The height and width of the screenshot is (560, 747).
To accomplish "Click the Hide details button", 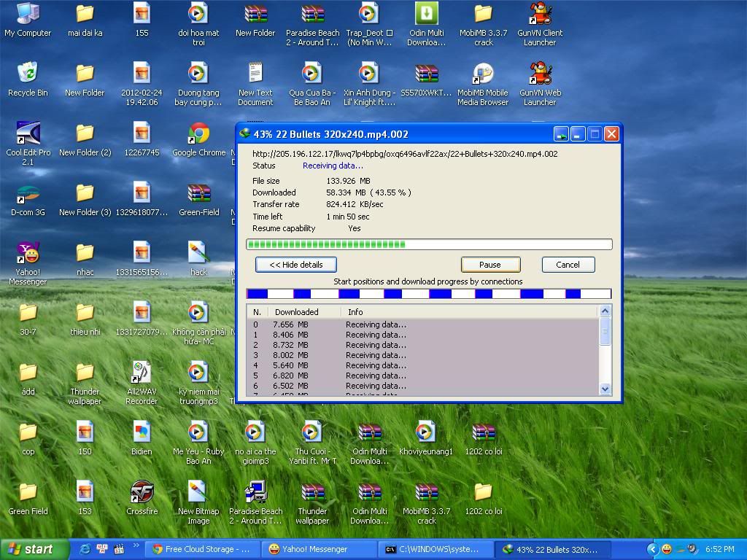I will coord(296,265).
